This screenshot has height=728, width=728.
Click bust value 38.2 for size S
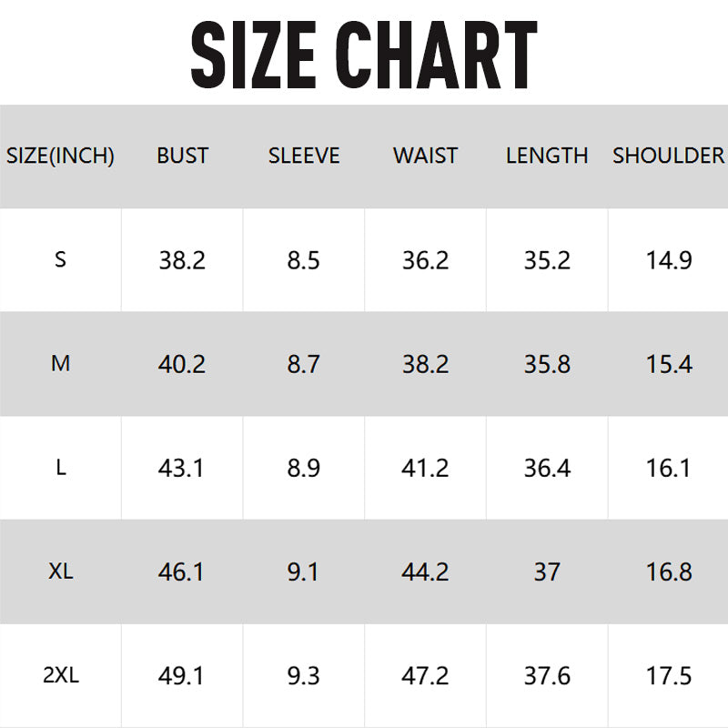(x=182, y=260)
